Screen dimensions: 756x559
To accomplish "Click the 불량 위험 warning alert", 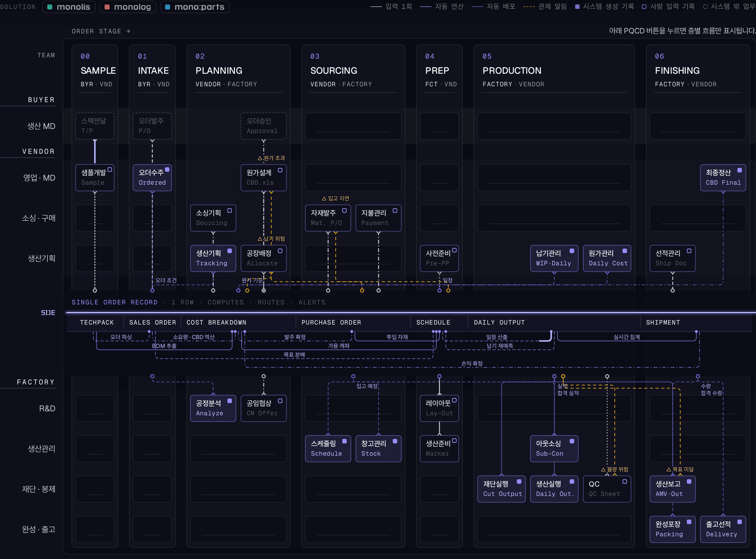I will 615,469.
